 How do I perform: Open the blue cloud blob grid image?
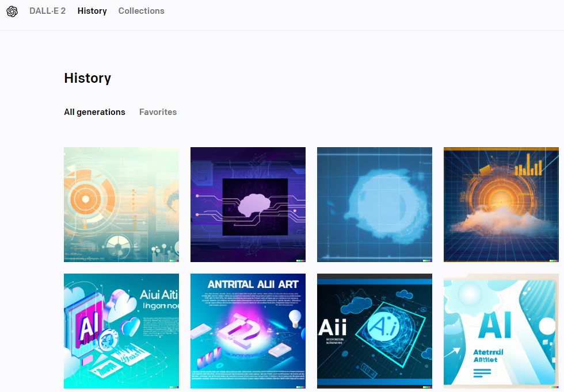[375, 205]
